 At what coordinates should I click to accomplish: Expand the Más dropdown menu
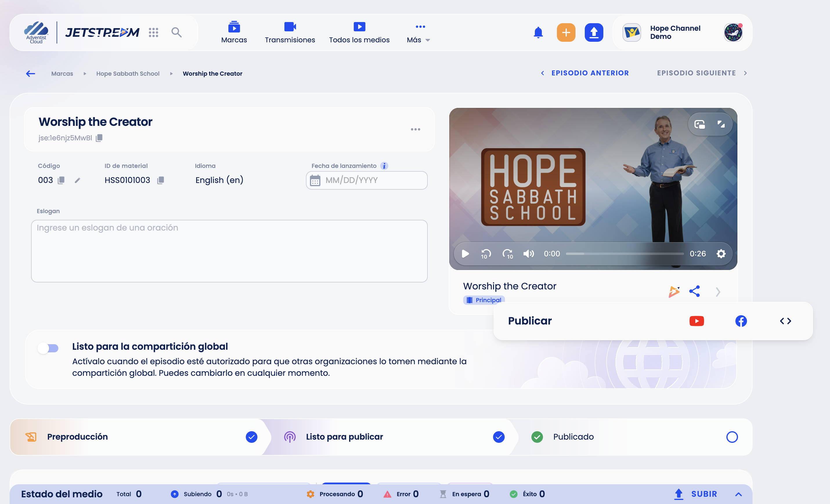click(418, 33)
